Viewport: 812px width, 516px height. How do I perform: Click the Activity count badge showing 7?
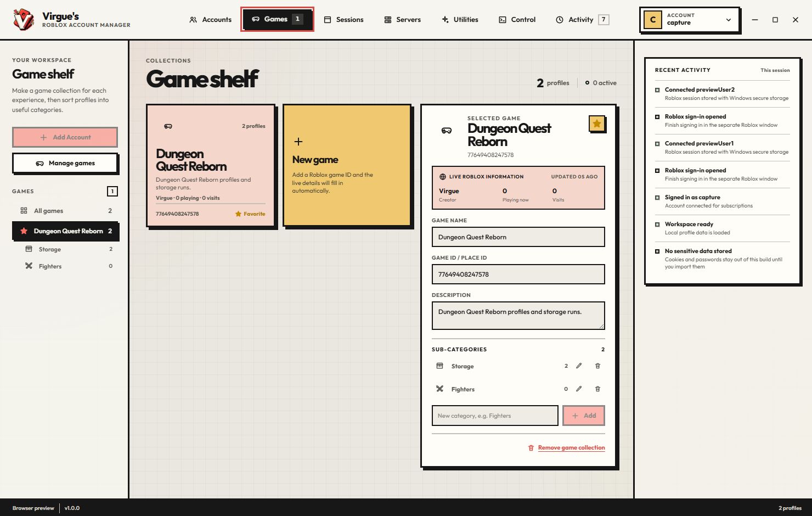point(604,20)
